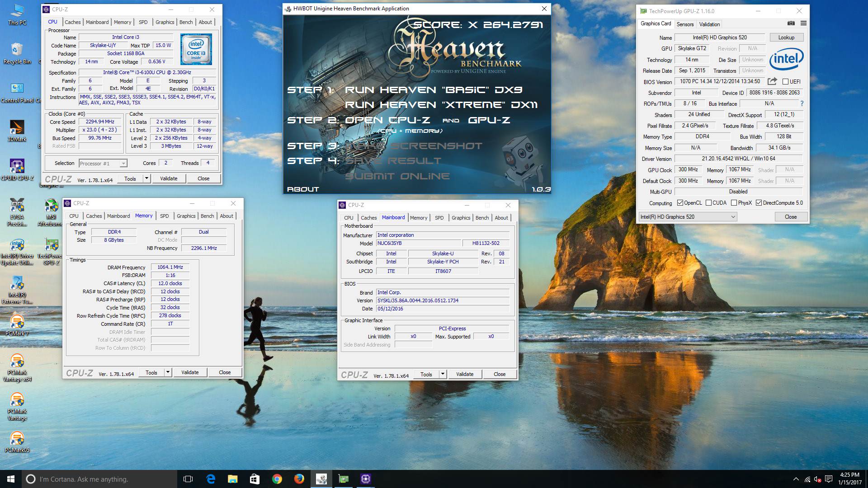Switch to the GPU-Z taskbar button
Image resolution: width=868 pixels, height=488 pixels.
tap(343, 479)
